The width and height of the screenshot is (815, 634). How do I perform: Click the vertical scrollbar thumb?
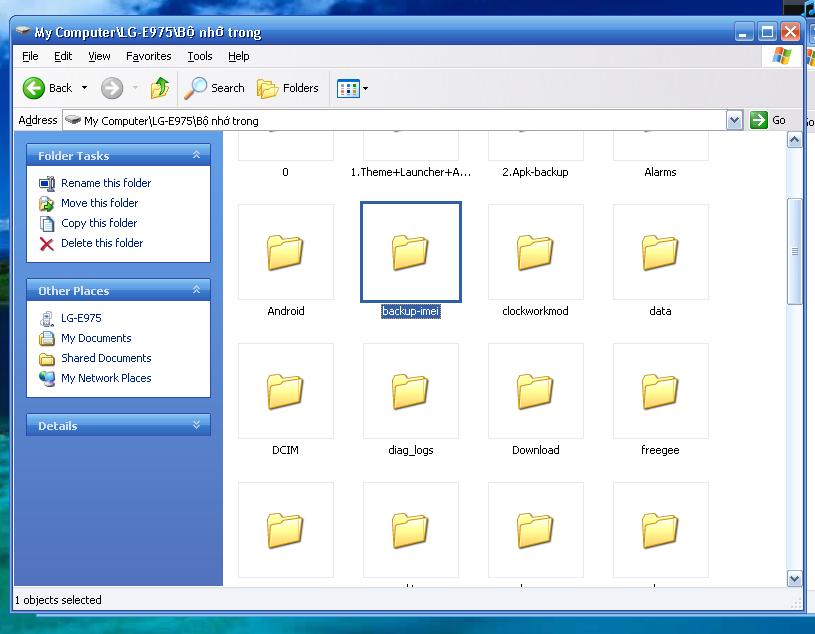tap(794, 252)
